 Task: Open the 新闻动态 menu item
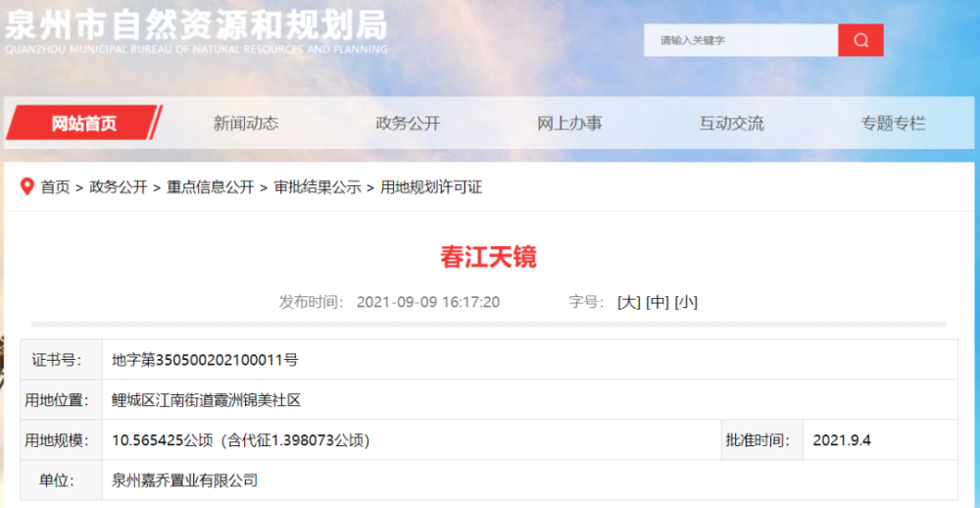coord(246,124)
